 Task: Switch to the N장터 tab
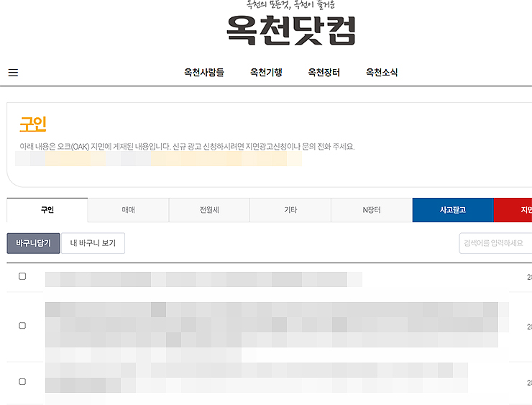tap(372, 210)
